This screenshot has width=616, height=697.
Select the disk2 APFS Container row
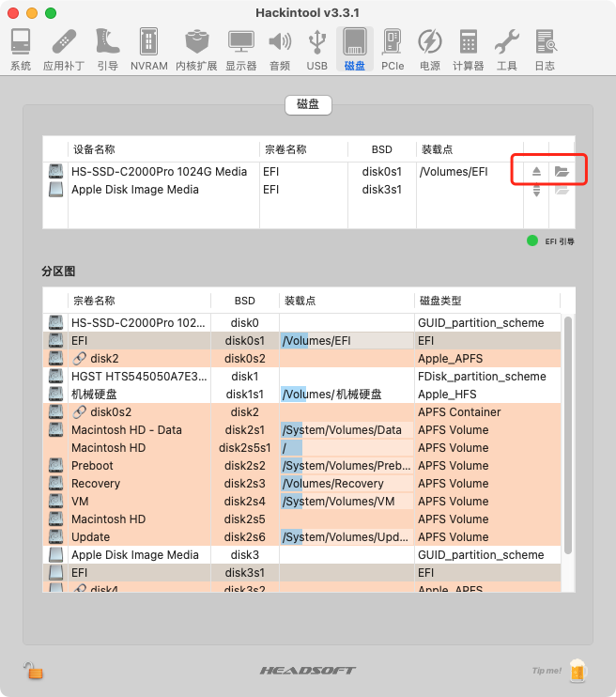[302, 412]
